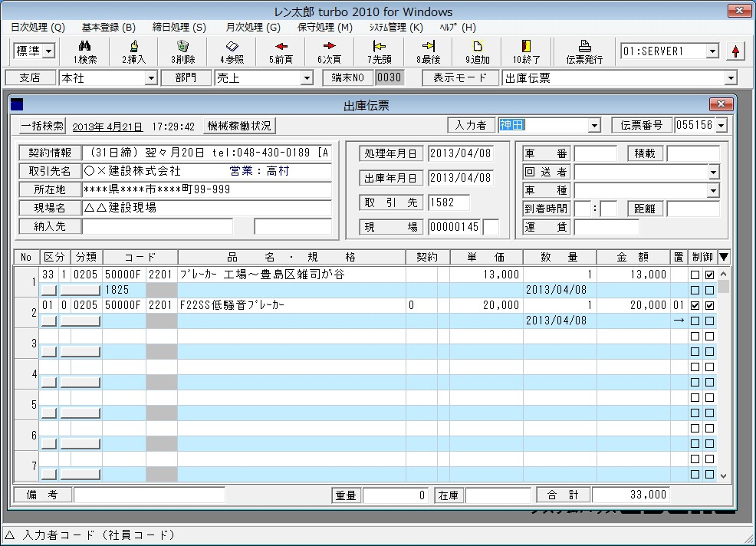
Task: Open the 月次処理 (G) menu
Action: 252,28
